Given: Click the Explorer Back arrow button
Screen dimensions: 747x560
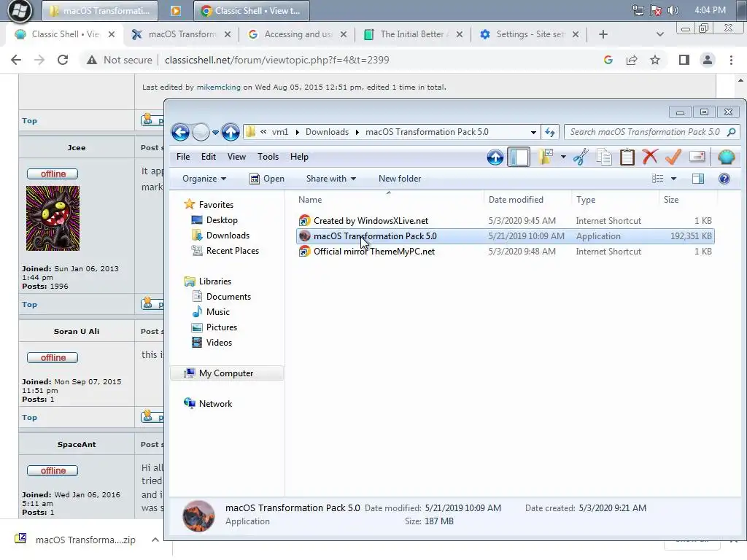Looking at the screenshot, I should tap(181, 132).
